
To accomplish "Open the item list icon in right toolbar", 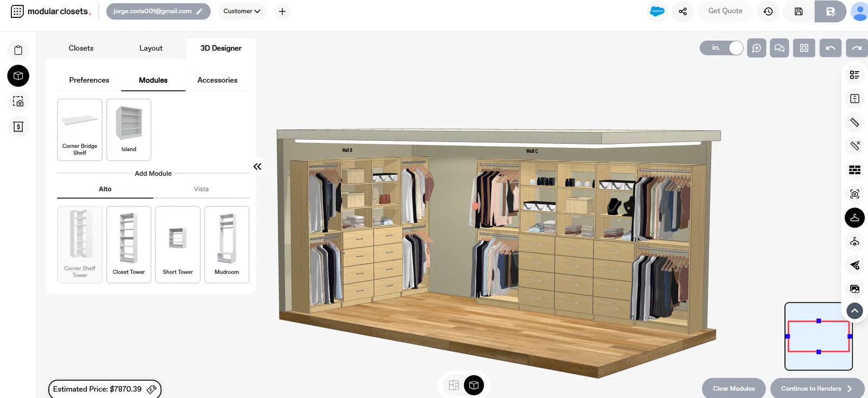I will tap(854, 75).
